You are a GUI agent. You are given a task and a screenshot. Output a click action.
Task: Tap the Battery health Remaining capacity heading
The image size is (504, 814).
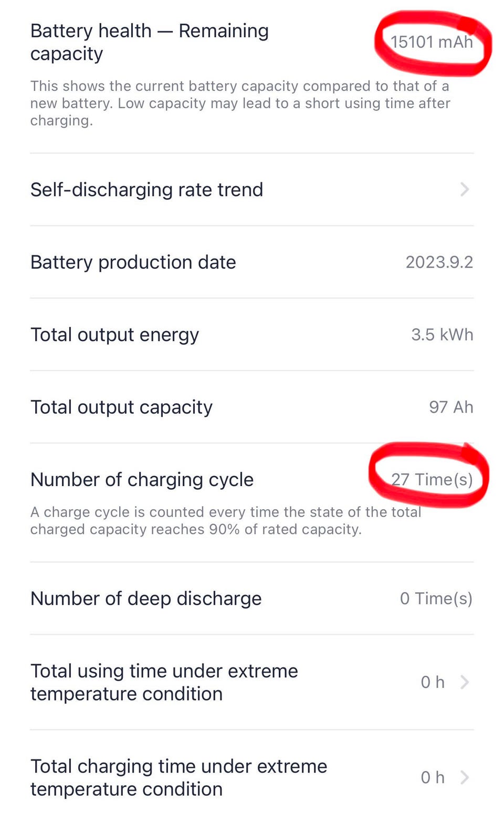(x=150, y=42)
